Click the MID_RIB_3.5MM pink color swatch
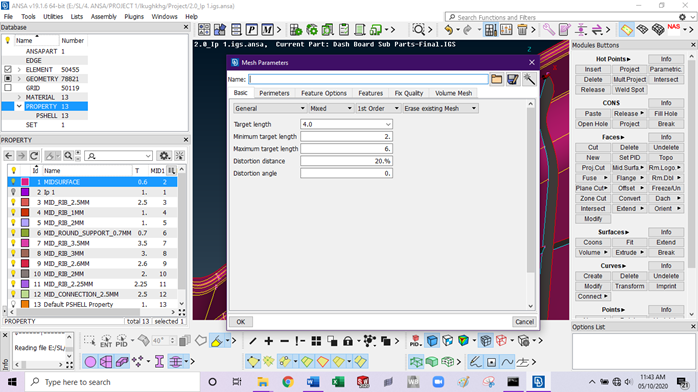This screenshot has width=698, height=392. [25, 243]
